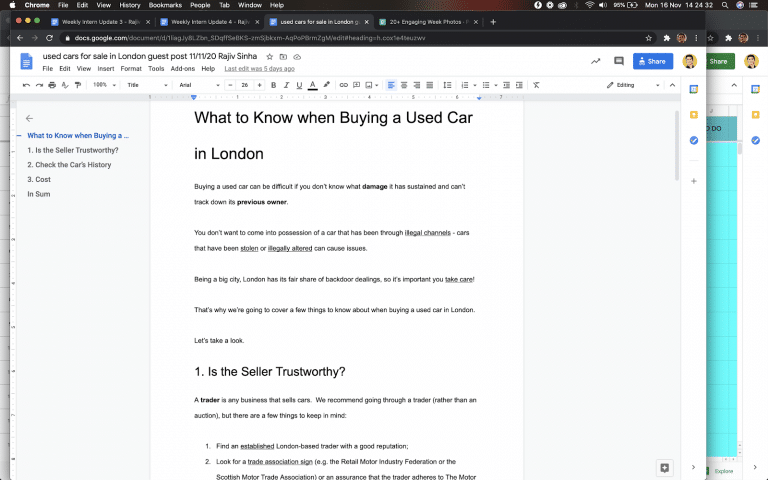The width and height of the screenshot is (768, 480).
Task: Jump to '1. Is the Seller Trustworthy?' outline heading
Action: click(73, 150)
